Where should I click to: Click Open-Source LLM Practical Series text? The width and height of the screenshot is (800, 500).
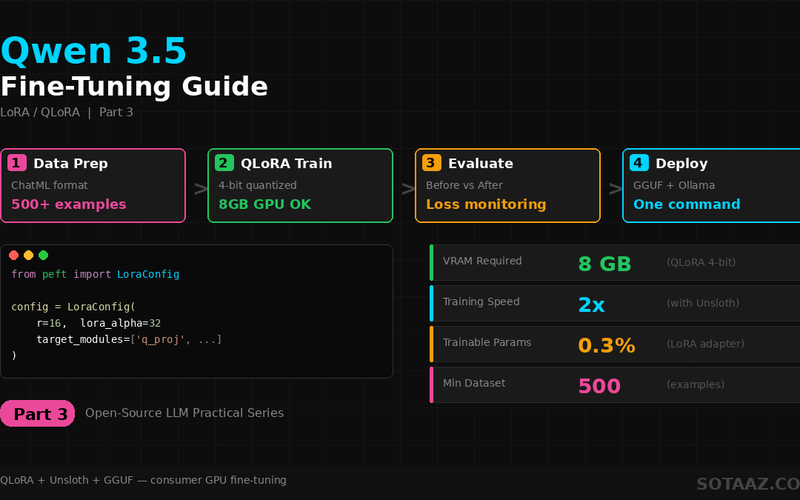click(x=184, y=413)
